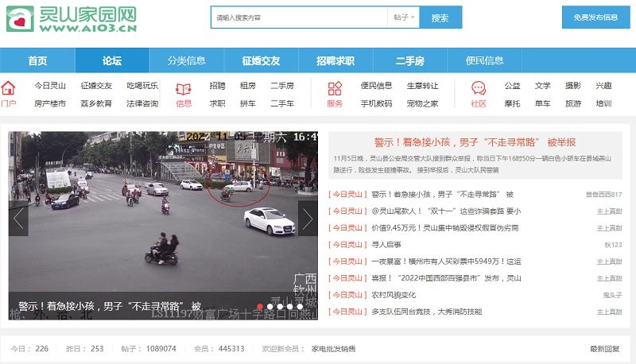The image size is (636, 364).
Task: Click the 最新回复 link
Action: [x=605, y=349]
